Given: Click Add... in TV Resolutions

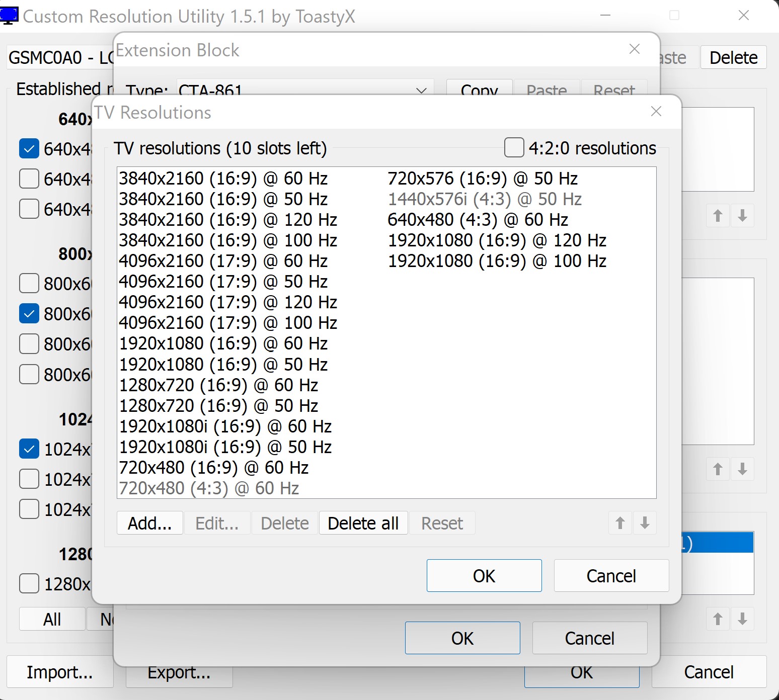Looking at the screenshot, I should 150,523.
